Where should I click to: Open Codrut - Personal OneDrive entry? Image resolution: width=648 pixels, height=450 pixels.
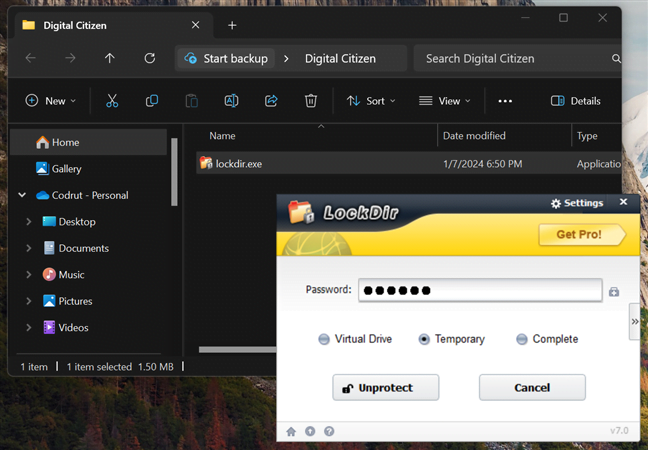click(x=82, y=195)
